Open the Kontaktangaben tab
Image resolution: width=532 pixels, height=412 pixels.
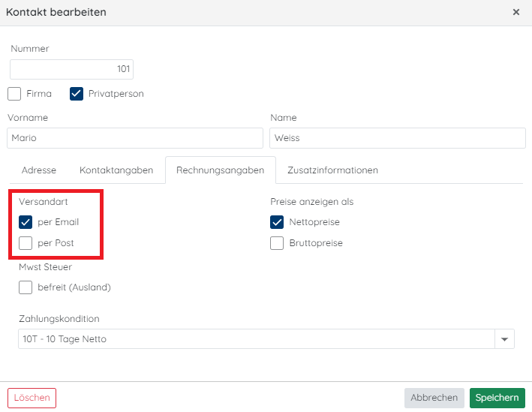click(116, 170)
